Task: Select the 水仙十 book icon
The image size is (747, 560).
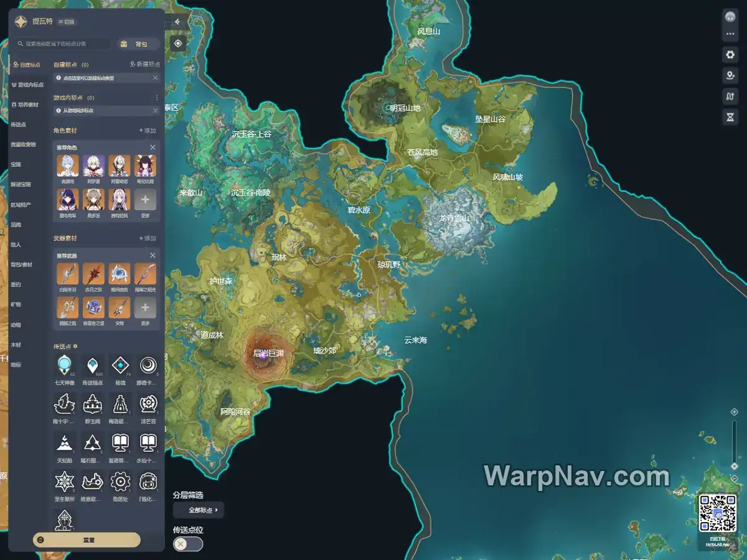Action: [148, 443]
